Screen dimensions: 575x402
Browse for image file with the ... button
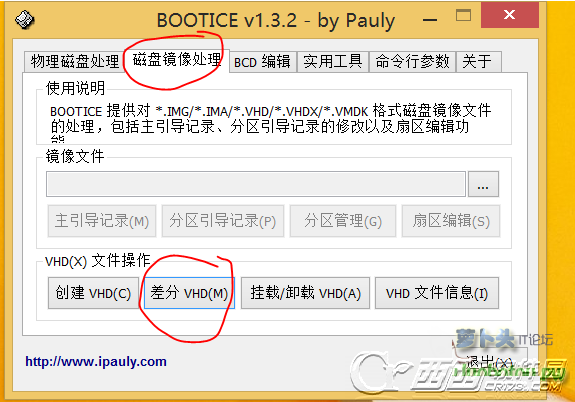(x=483, y=184)
